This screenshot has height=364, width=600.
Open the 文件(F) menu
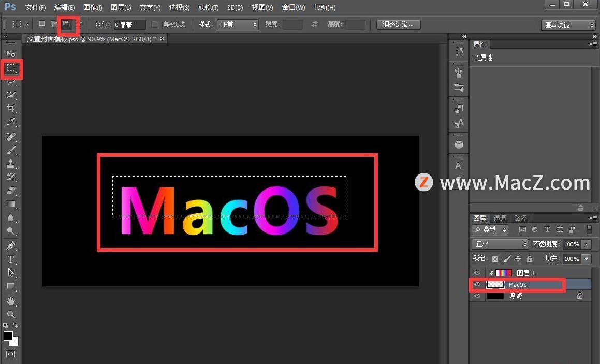pos(35,7)
